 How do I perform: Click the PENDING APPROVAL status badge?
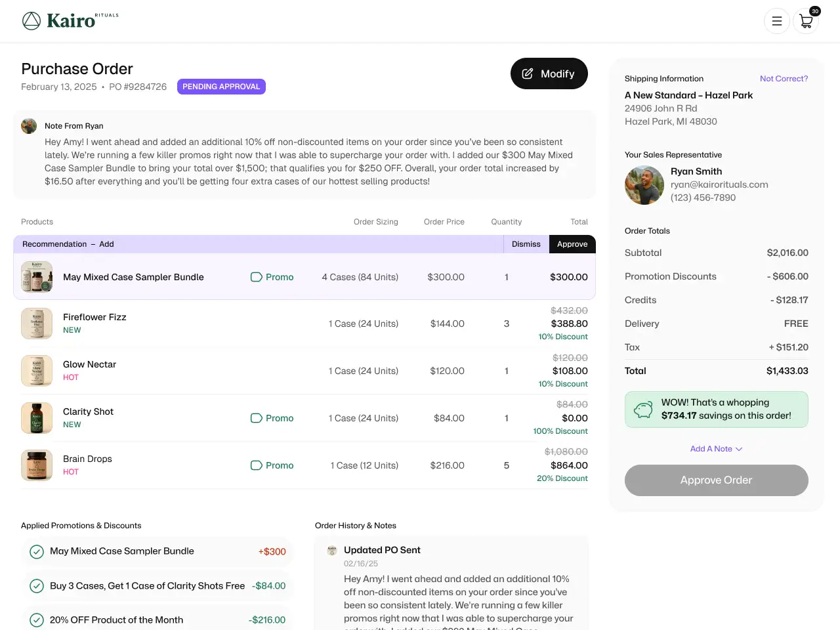tap(221, 87)
